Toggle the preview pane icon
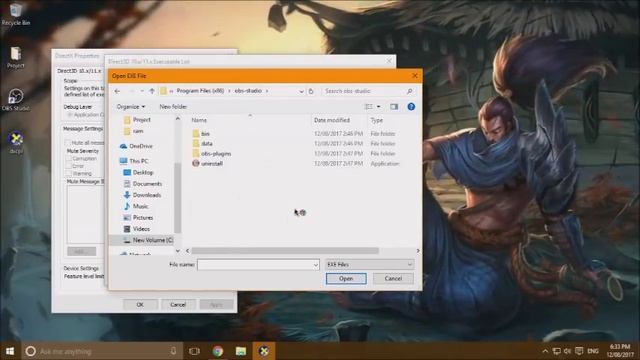Image resolution: width=640 pixels, height=360 pixels. [x=394, y=107]
